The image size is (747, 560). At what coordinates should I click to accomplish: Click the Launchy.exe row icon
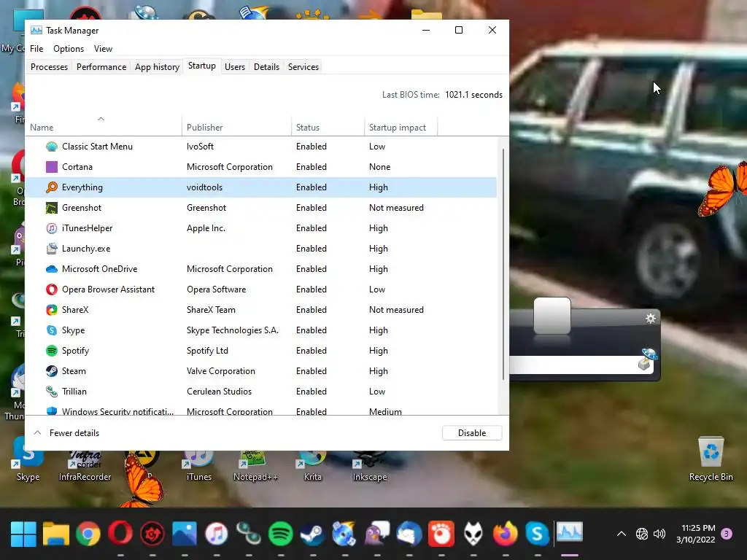[52, 249]
